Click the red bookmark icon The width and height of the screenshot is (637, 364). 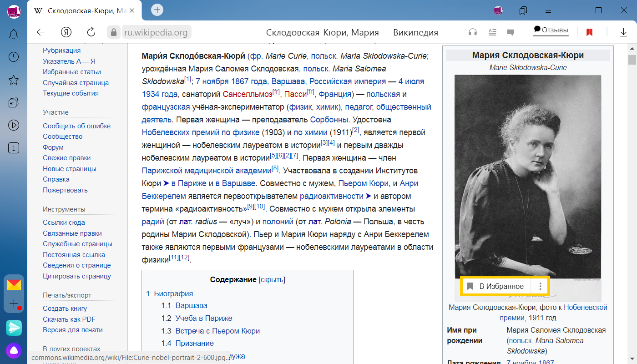(589, 32)
